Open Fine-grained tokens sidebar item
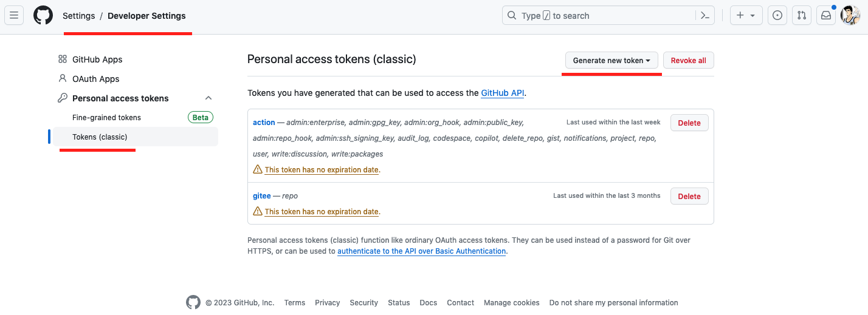This screenshot has width=868, height=315. point(106,118)
